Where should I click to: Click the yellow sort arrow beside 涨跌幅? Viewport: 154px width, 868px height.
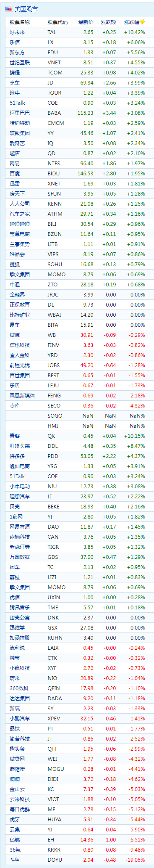point(143,21)
